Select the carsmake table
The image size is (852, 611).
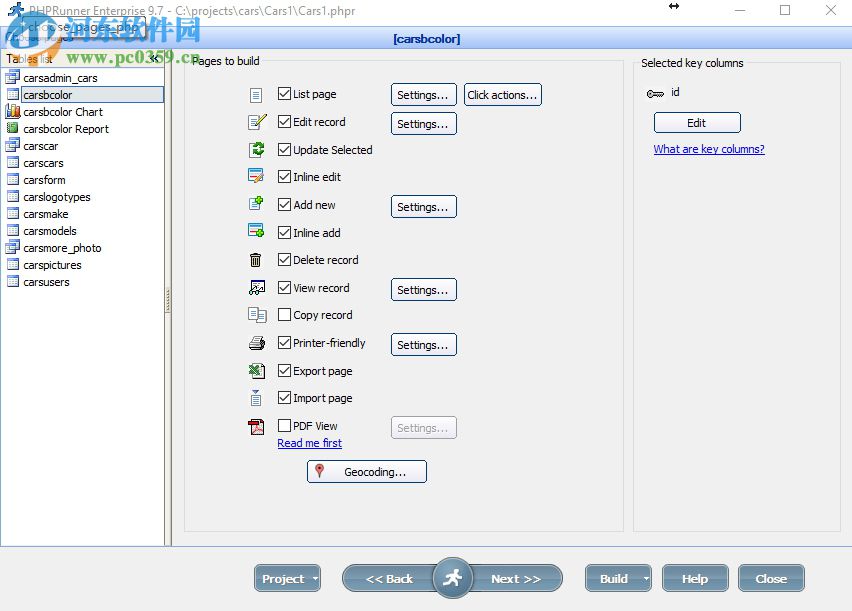tap(46, 213)
